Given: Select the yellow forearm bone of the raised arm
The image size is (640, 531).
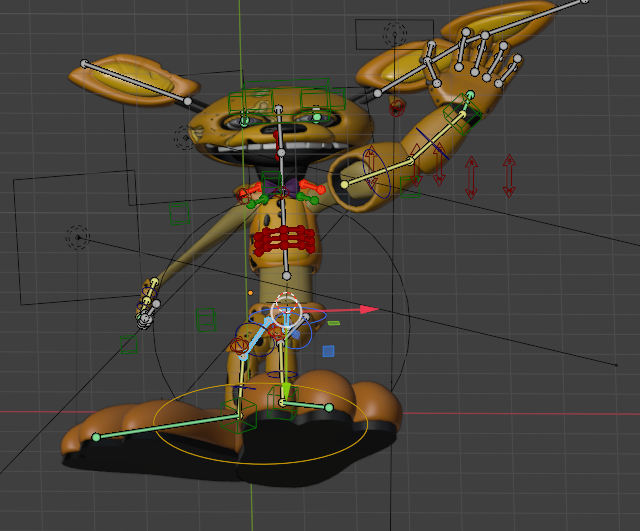Looking at the screenshot, I should pyautogui.click(x=437, y=139).
